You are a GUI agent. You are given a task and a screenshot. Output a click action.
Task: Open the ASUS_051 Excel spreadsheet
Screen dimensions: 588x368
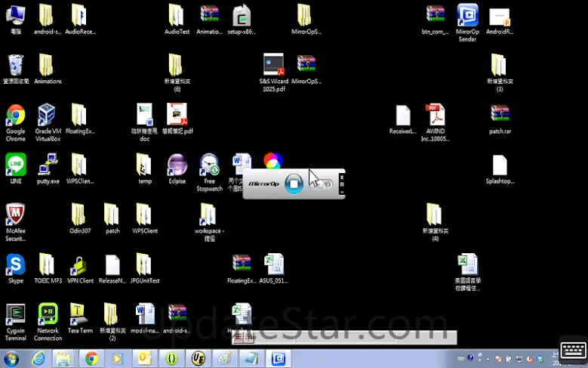[274, 268]
